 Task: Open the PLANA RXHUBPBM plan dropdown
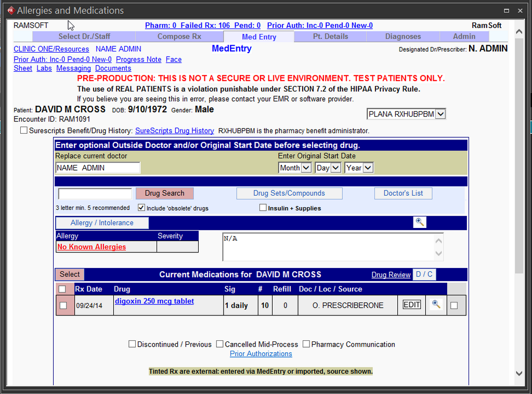click(x=406, y=114)
